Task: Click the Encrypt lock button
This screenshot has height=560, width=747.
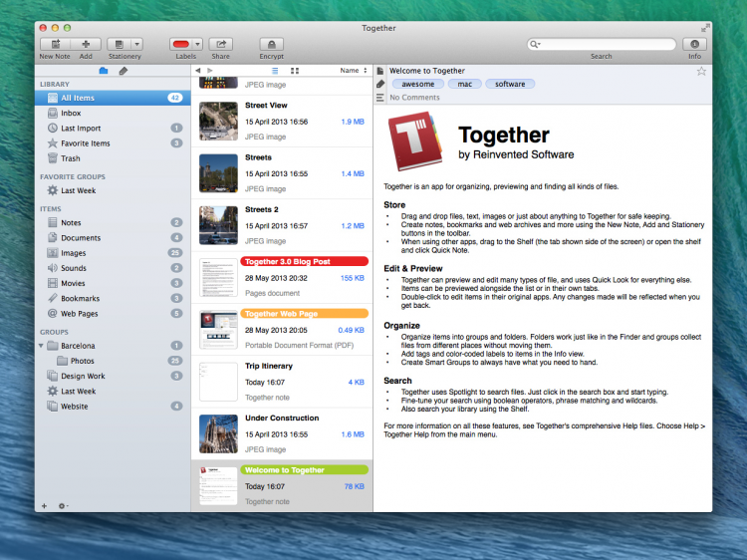Action: pyautogui.click(x=272, y=44)
